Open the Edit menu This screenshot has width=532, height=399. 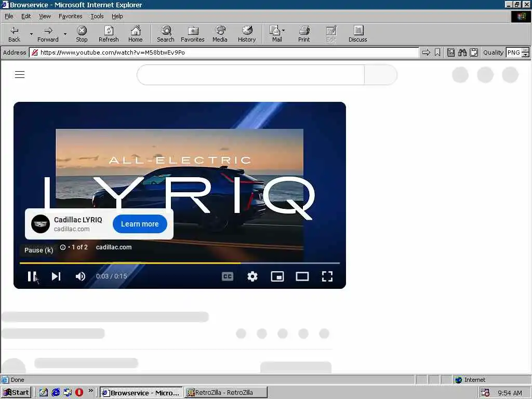click(26, 16)
